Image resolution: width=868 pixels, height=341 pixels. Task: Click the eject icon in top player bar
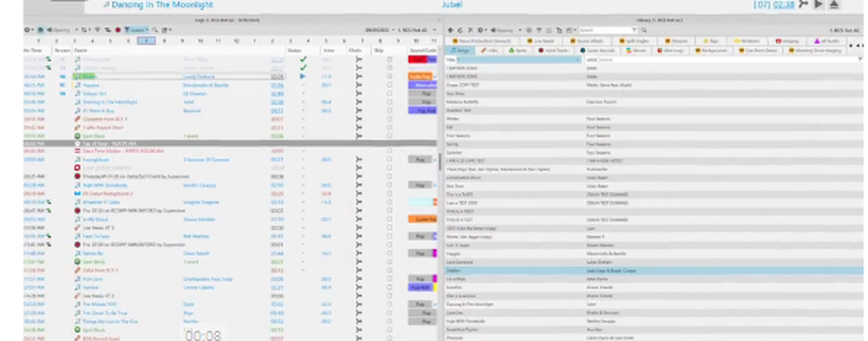point(833,4)
